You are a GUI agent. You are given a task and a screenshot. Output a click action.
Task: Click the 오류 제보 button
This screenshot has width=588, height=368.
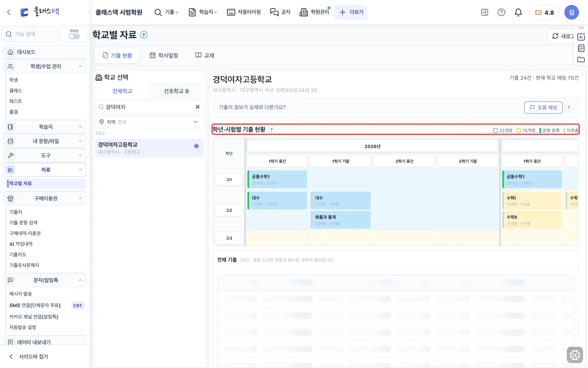click(544, 107)
